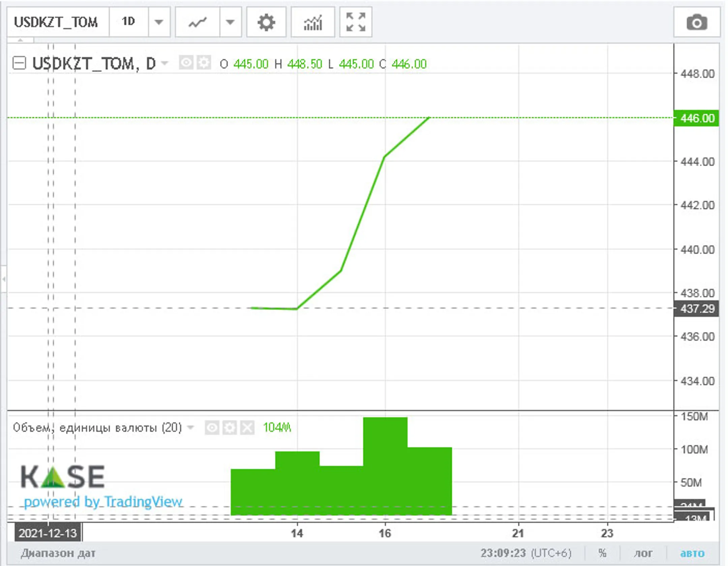Open chart settings gear icon
The width and height of the screenshot is (728, 566).
[x=266, y=22]
